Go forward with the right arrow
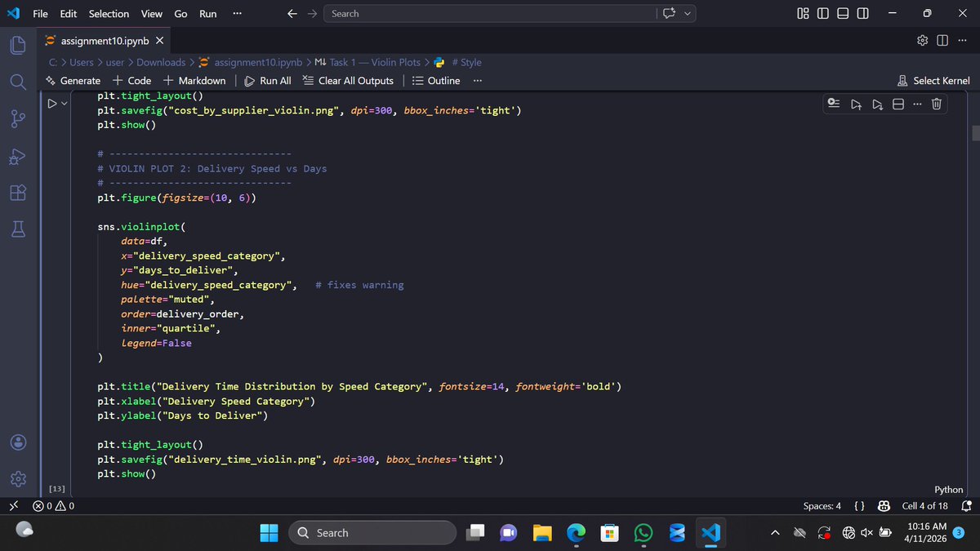This screenshot has height=551, width=980. coord(311,13)
